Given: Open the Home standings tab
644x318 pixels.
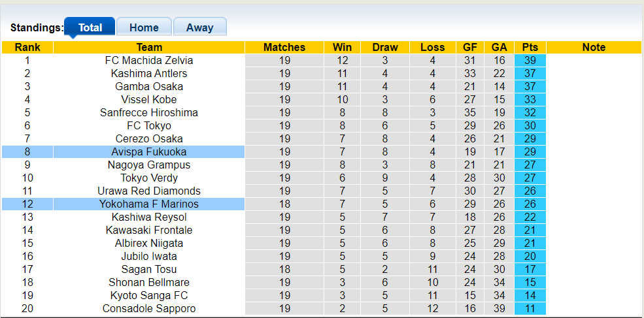Looking at the screenshot, I should (144, 27).
